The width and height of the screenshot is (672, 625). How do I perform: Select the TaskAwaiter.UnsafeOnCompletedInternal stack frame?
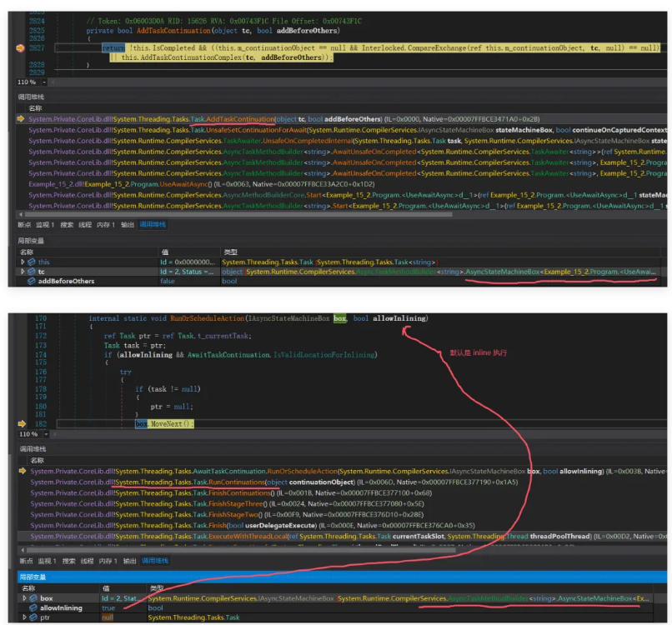[348, 141]
